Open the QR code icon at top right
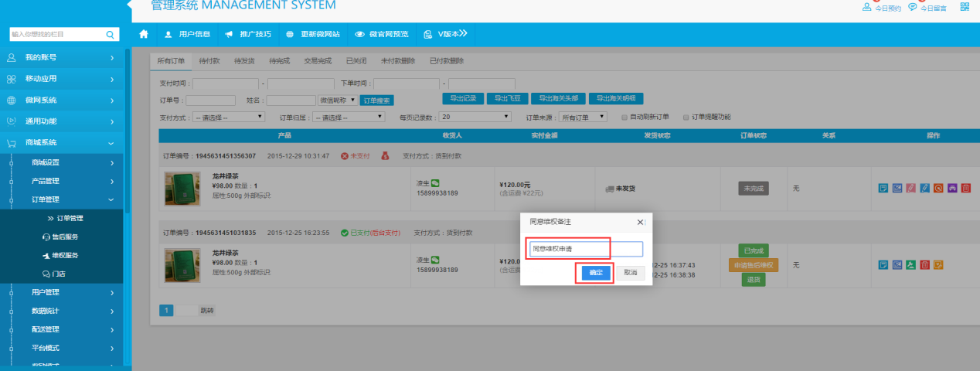This screenshot has width=980, height=371. tap(965, 7)
